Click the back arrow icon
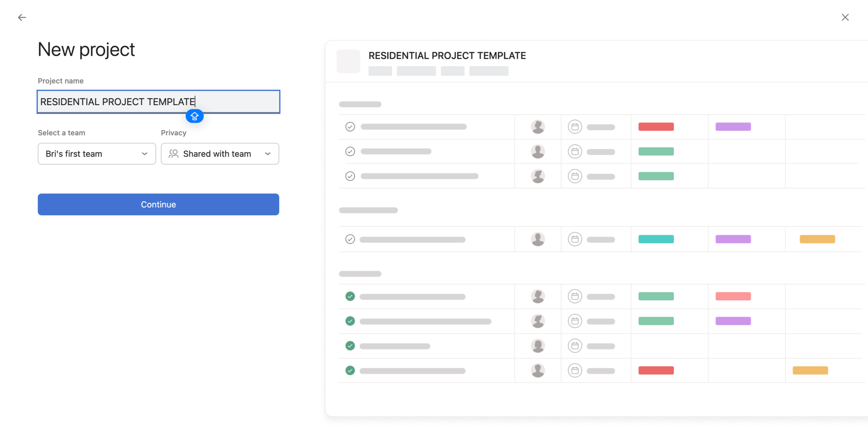Image resolution: width=868 pixels, height=442 pixels. tap(22, 17)
